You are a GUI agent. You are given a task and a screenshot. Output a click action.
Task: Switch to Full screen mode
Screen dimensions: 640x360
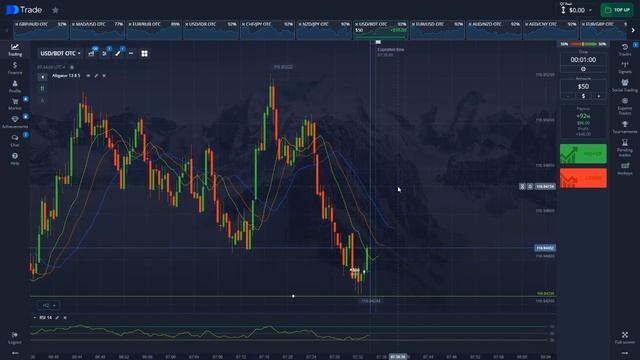click(x=624, y=338)
